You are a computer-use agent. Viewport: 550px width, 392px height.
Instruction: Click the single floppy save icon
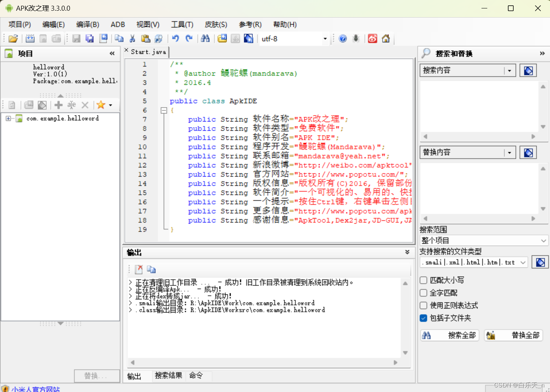click(76, 39)
